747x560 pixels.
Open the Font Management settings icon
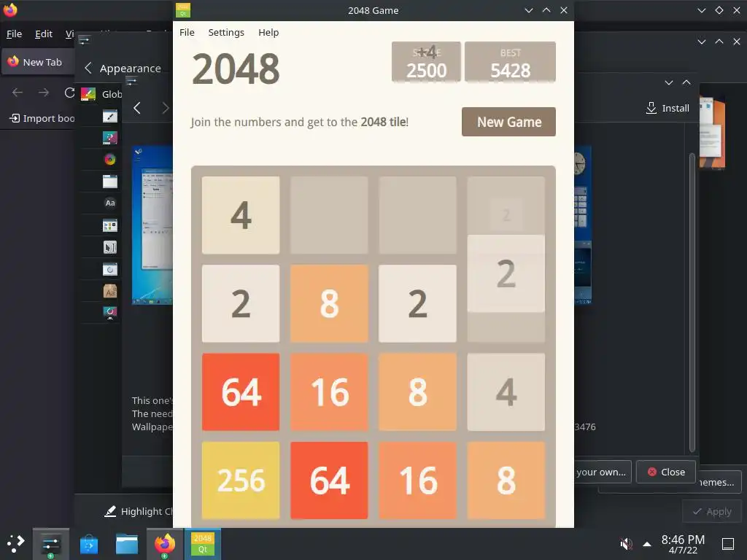pyautogui.click(x=110, y=291)
